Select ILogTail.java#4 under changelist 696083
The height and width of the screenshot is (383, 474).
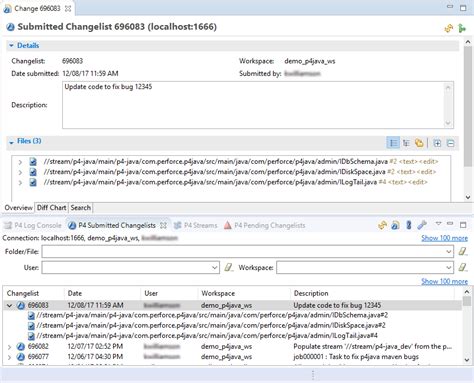[x=207, y=336]
